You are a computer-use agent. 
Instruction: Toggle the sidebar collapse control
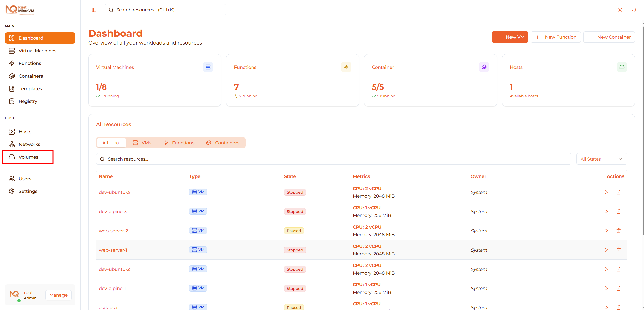(x=94, y=10)
